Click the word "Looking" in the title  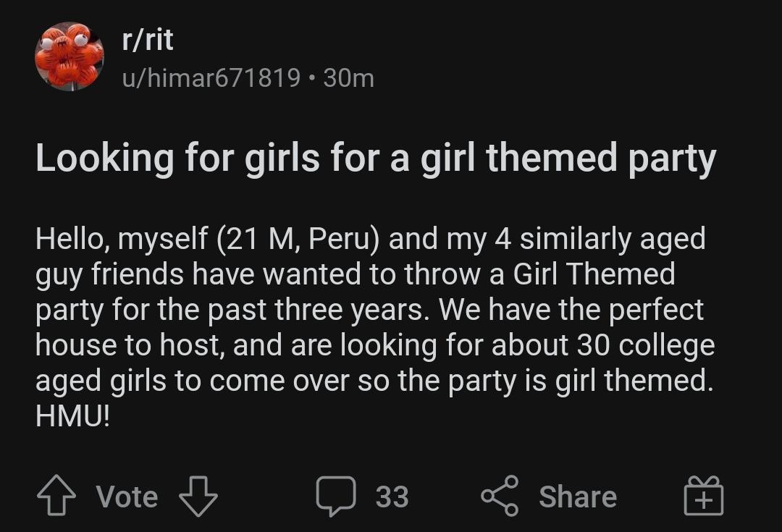pyautogui.click(x=105, y=159)
